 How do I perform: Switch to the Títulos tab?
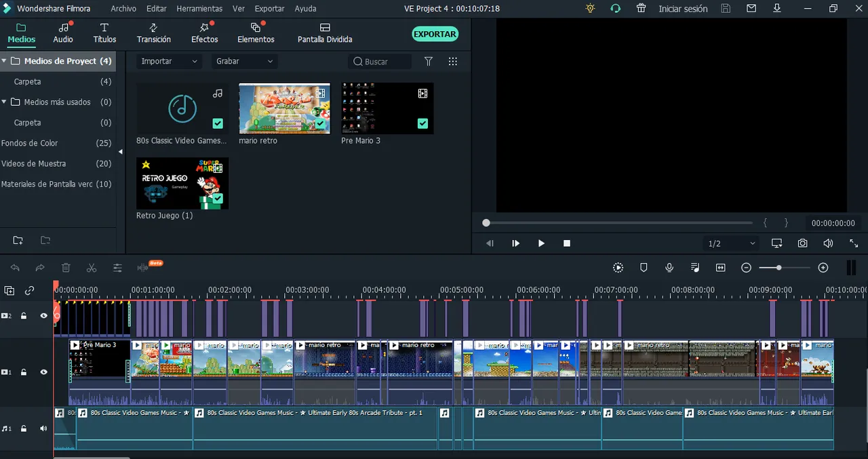pos(104,33)
